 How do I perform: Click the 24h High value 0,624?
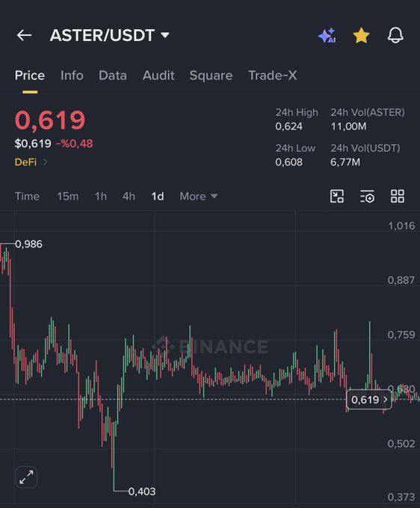coord(288,126)
